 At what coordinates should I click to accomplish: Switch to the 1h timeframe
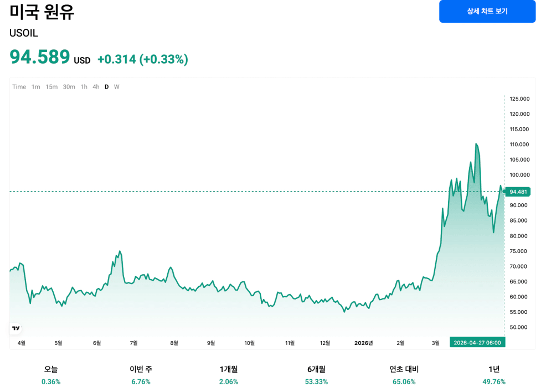click(84, 87)
